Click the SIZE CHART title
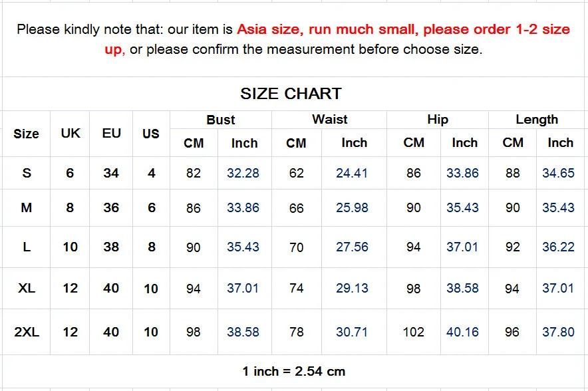 click(x=291, y=94)
